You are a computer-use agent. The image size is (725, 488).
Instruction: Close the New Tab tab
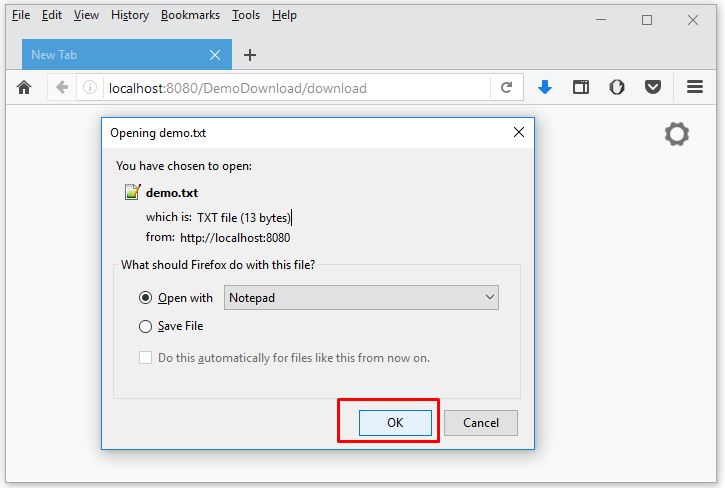215,55
